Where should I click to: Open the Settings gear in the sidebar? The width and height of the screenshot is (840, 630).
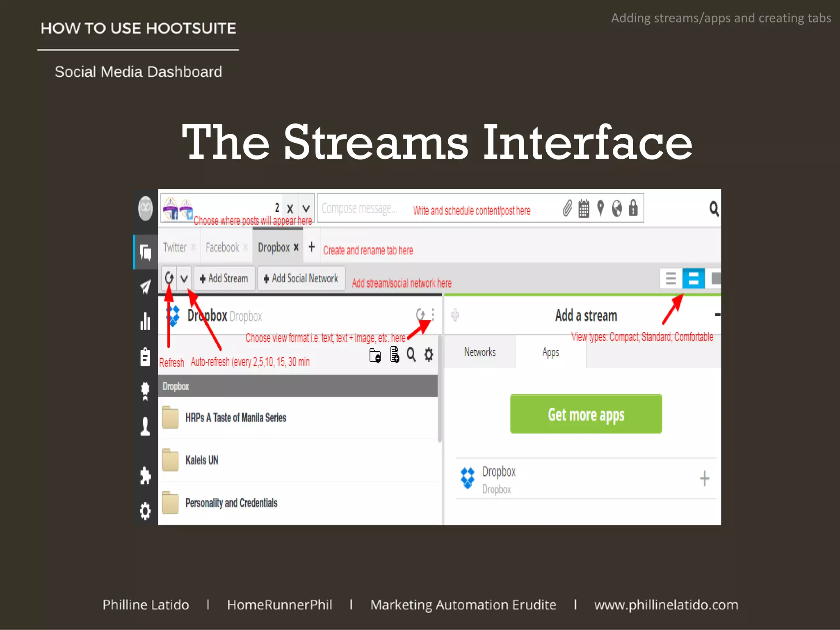click(145, 511)
